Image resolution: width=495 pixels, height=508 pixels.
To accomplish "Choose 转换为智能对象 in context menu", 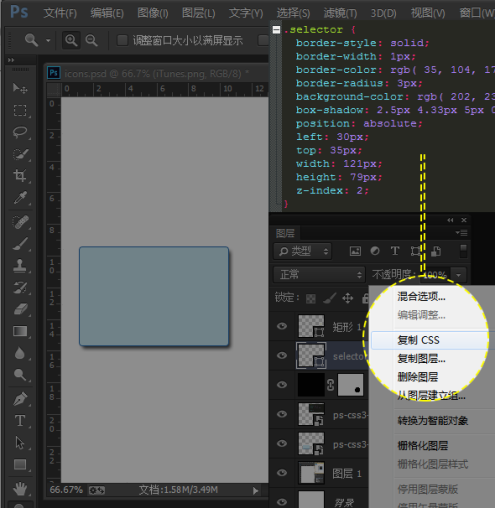I will [x=433, y=421].
